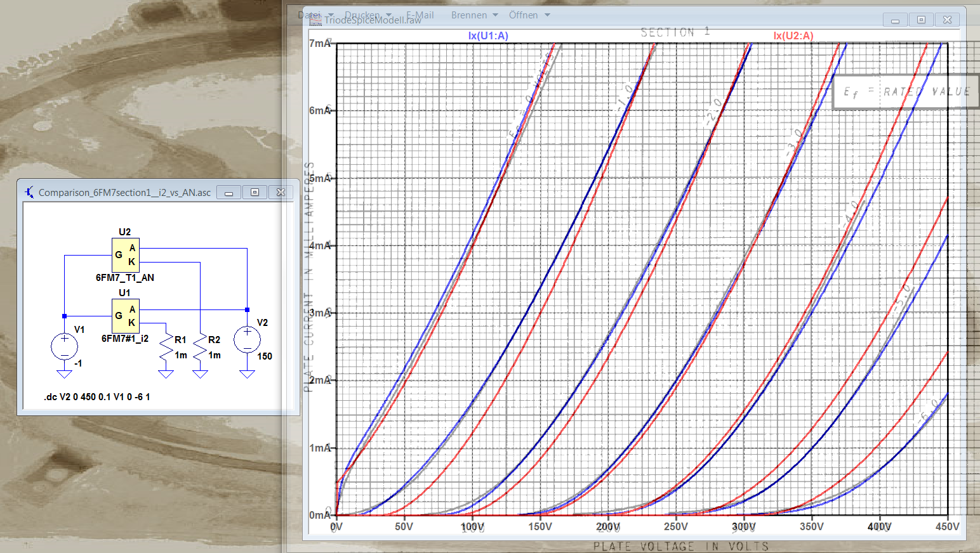Screen dimensions: 980x553
Task: Click the 150V x-axis label
Action: [x=540, y=526]
